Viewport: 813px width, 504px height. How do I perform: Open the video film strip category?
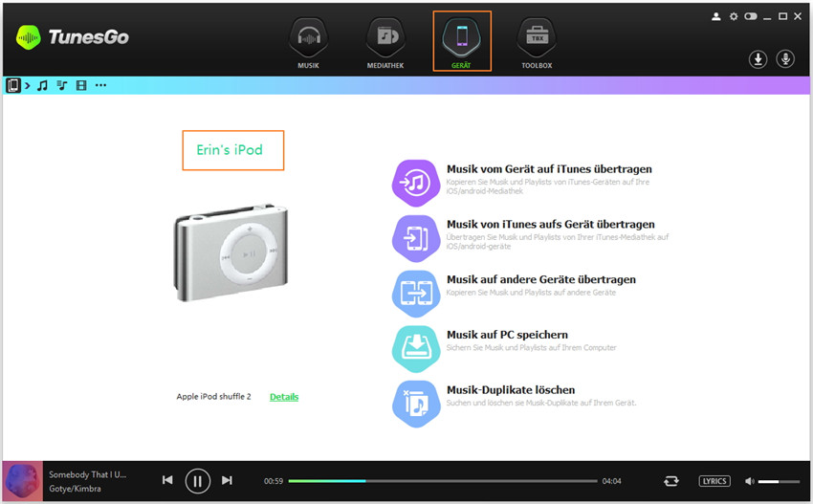click(80, 86)
